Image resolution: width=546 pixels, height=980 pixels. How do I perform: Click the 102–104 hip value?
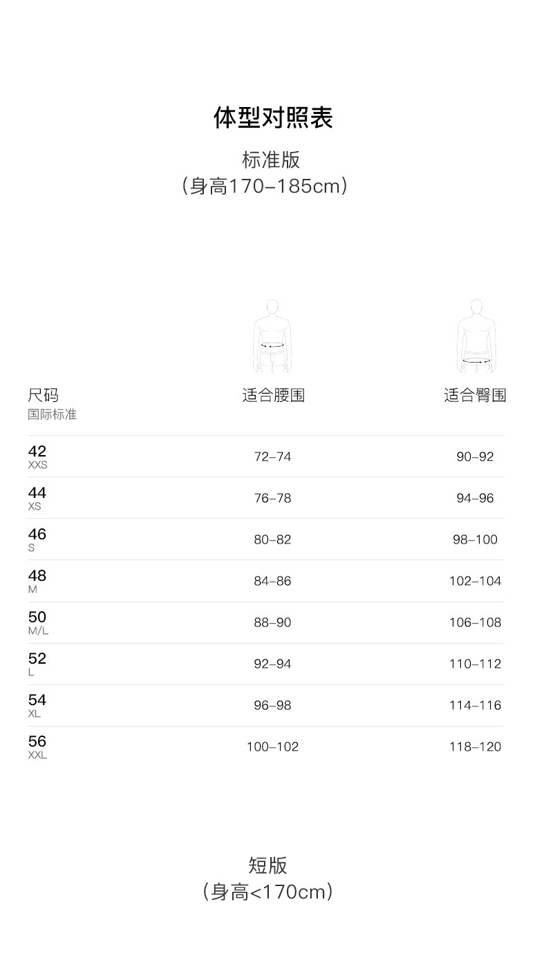[x=475, y=581]
